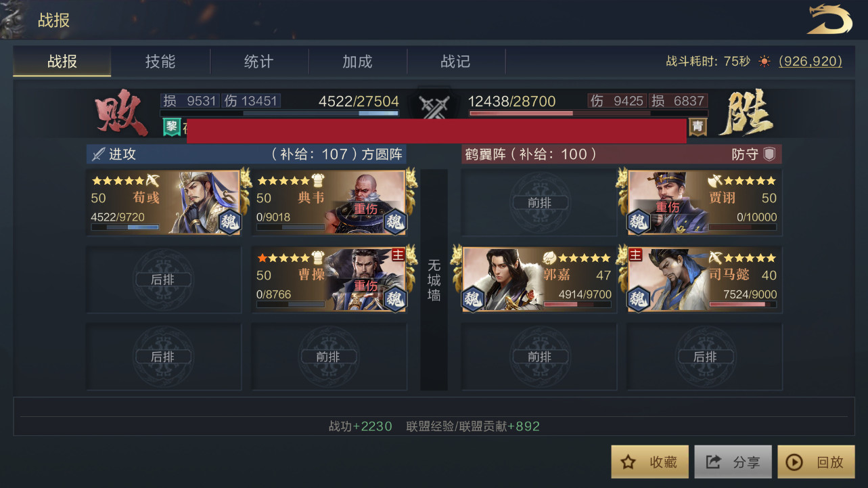Screen dimensions: 868x488
Task: Open the 战记 tab
Action: coord(455,62)
